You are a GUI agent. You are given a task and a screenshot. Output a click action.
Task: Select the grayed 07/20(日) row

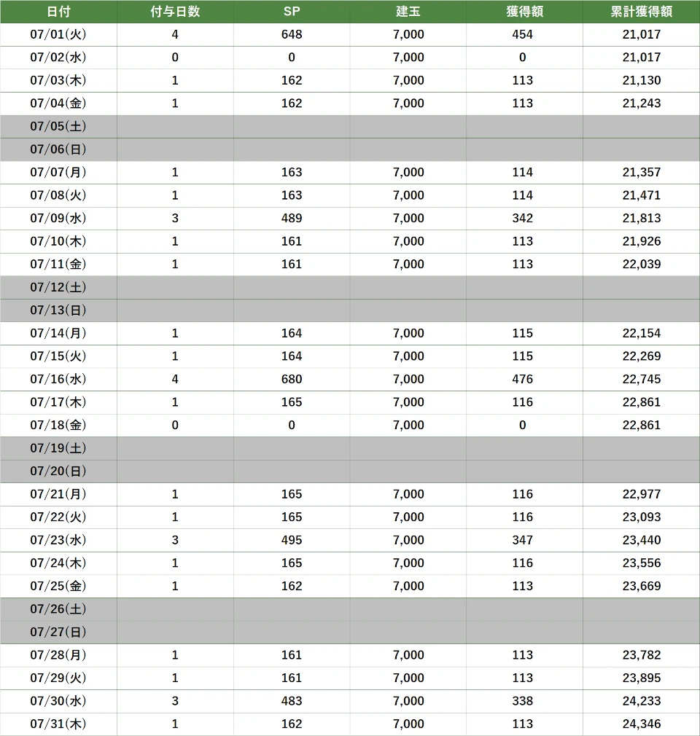350,471
